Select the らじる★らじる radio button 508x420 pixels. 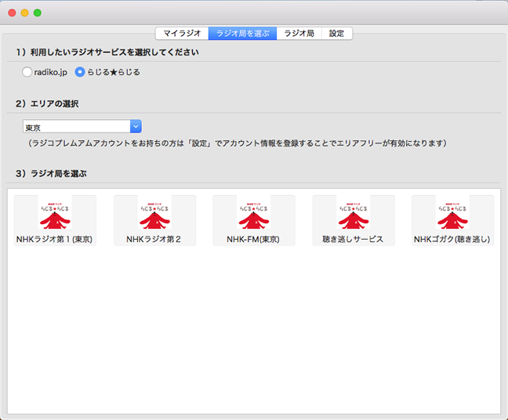80,72
